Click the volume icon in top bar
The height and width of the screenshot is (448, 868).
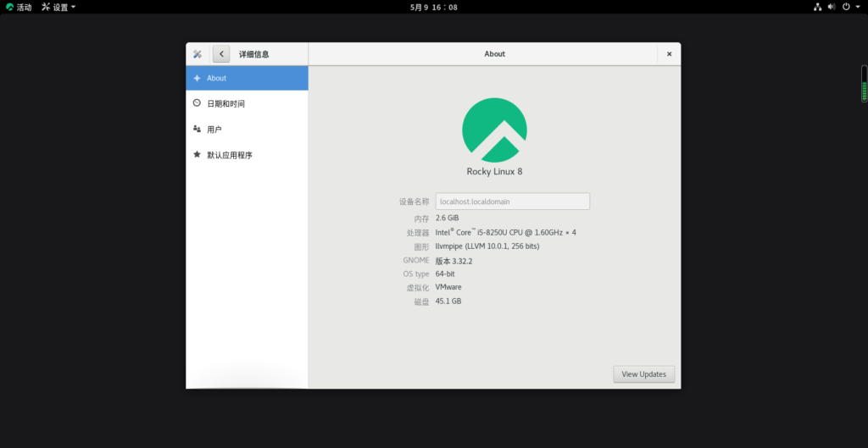tap(832, 7)
